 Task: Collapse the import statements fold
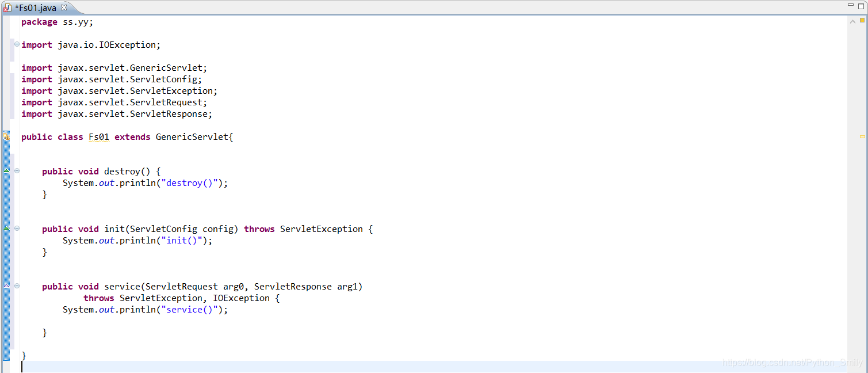point(17,44)
